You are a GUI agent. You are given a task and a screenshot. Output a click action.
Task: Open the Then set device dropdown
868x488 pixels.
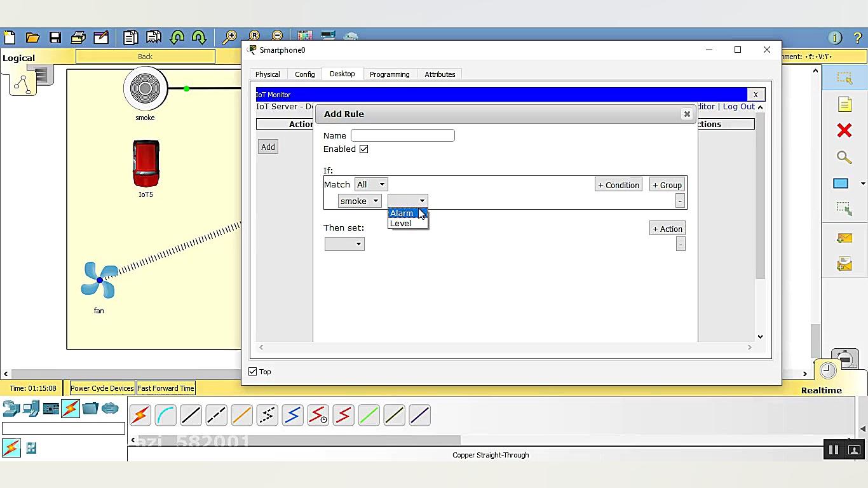344,244
